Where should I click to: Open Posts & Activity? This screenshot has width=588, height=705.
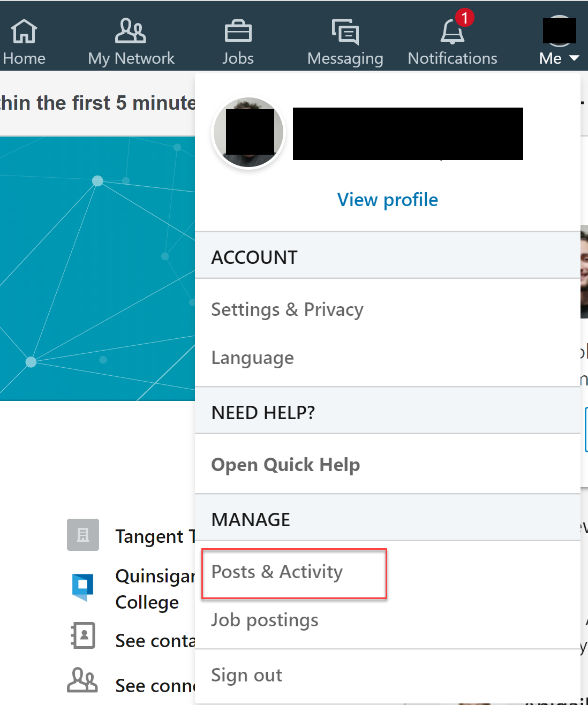(294, 572)
